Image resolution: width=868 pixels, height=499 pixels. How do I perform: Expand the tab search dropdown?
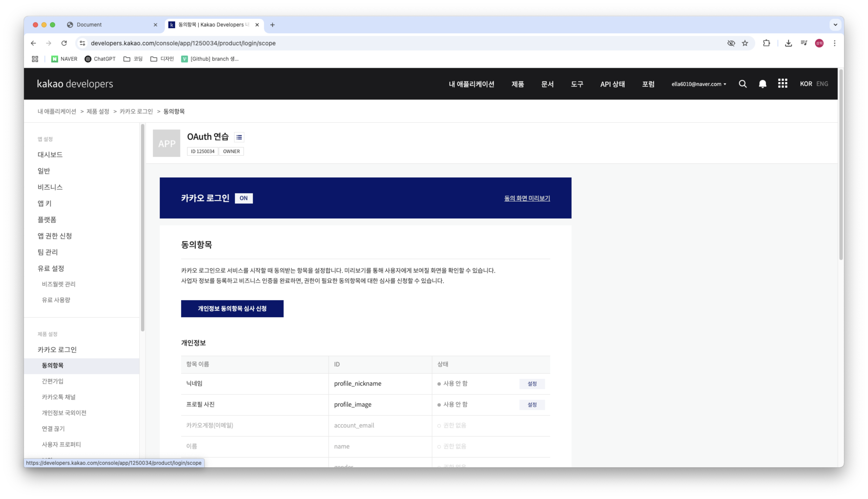[x=836, y=25]
